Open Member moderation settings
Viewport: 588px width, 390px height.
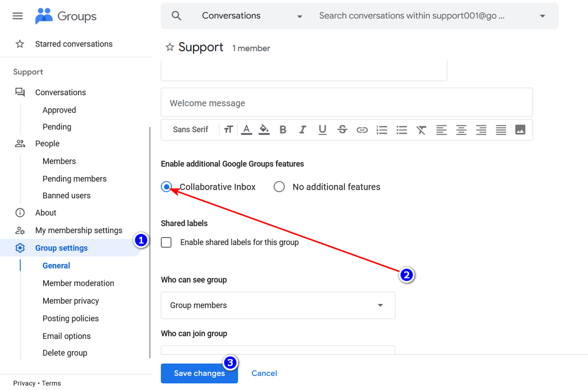click(x=78, y=283)
